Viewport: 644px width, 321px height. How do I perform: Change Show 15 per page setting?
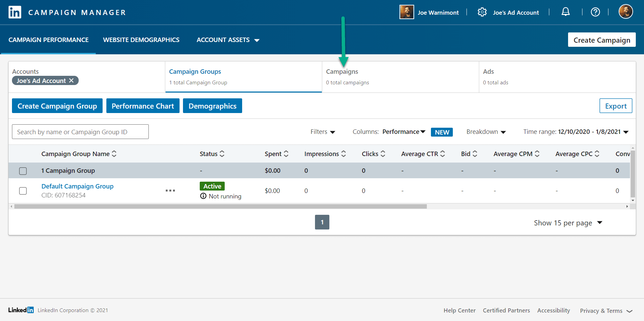pyautogui.click(x=568, y=223)
